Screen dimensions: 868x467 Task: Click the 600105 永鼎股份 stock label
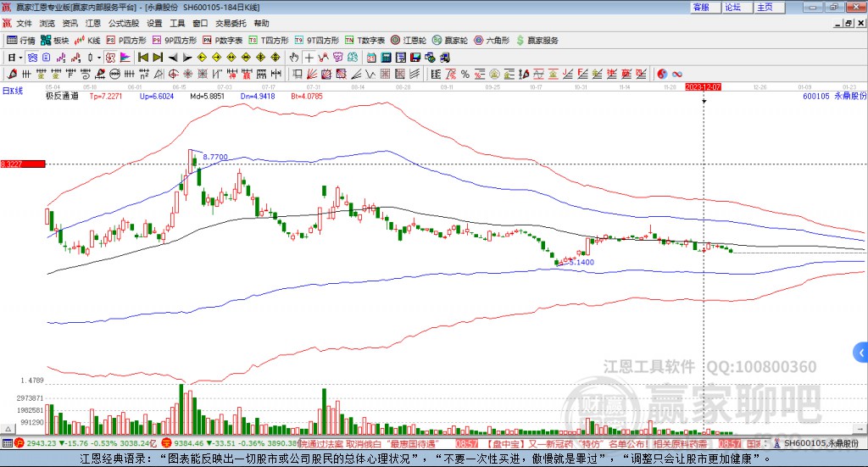coord(834,96)
